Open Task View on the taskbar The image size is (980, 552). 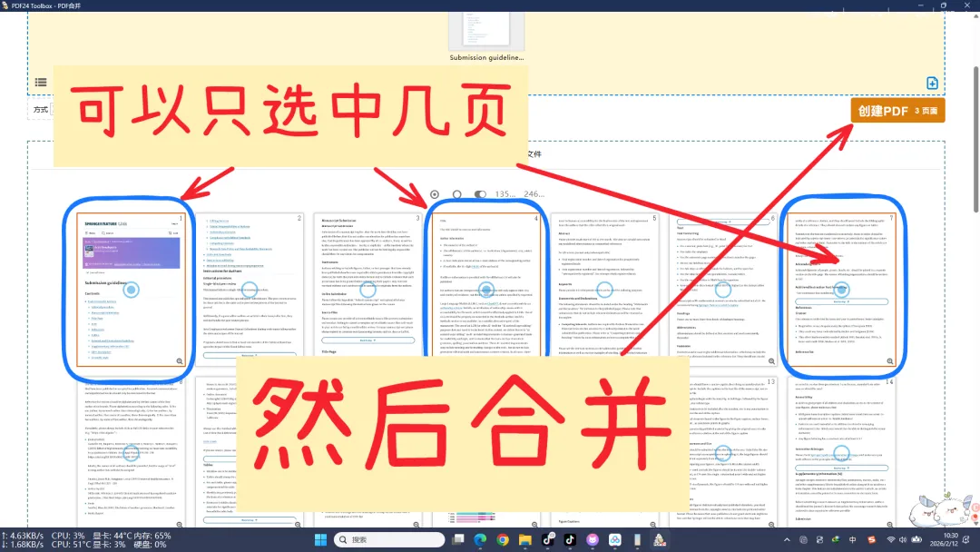[x=458, y=539]
